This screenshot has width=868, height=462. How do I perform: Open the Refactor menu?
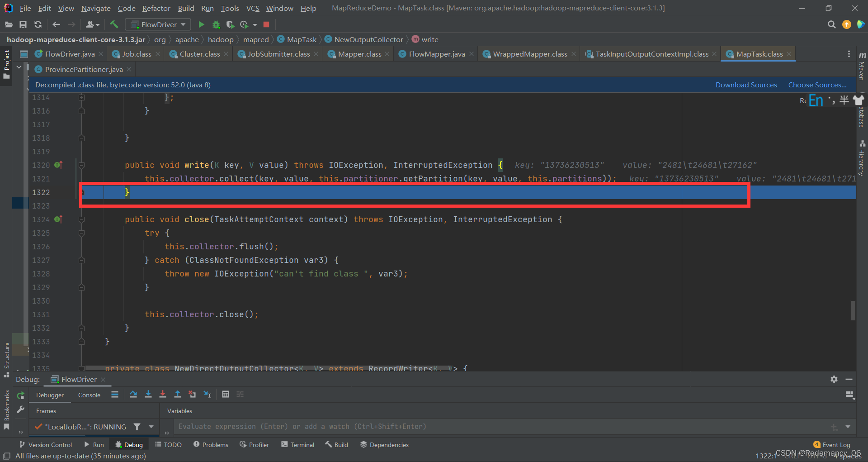(156, 8)
